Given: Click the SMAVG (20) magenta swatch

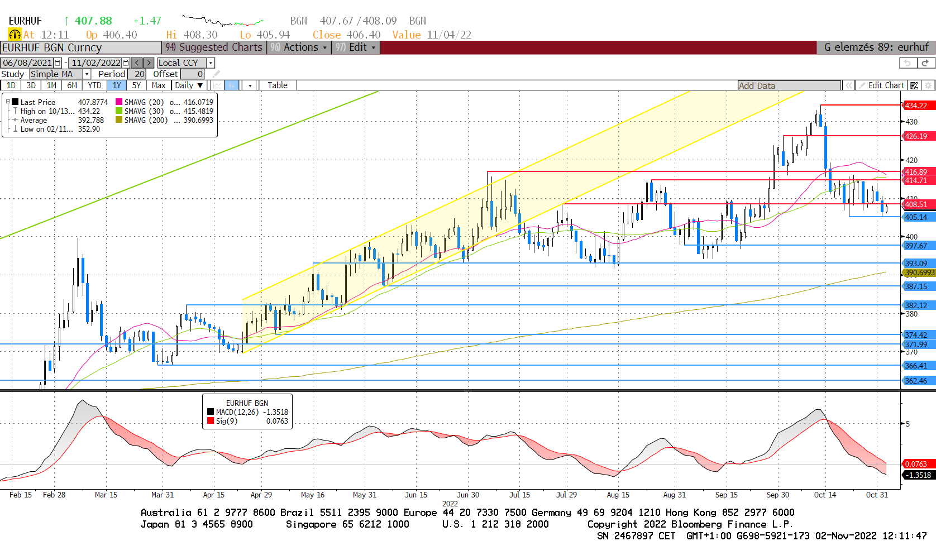Looking at the screenshot, I should [x=119, y=102].
